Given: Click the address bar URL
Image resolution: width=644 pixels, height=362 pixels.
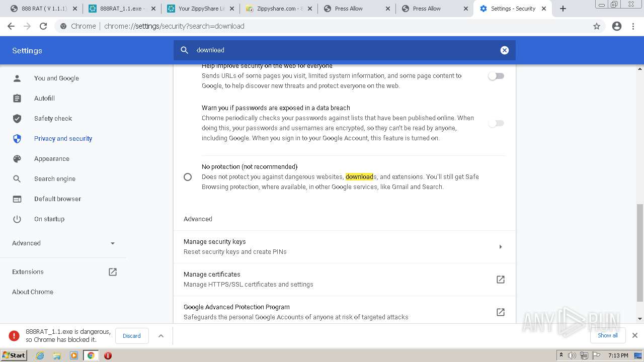Looking at the screenshot, I should tap(174, 26).
